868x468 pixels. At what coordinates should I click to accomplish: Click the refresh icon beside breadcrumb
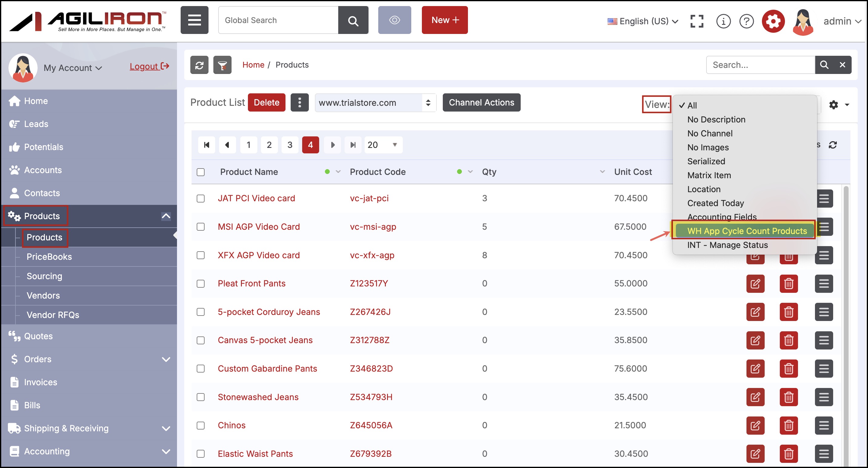199,65
